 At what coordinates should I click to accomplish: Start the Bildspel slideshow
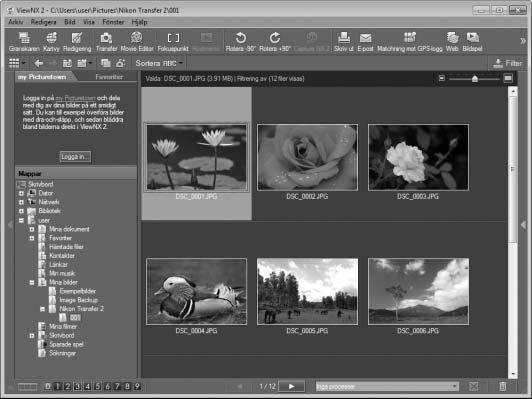click(472, 42)
